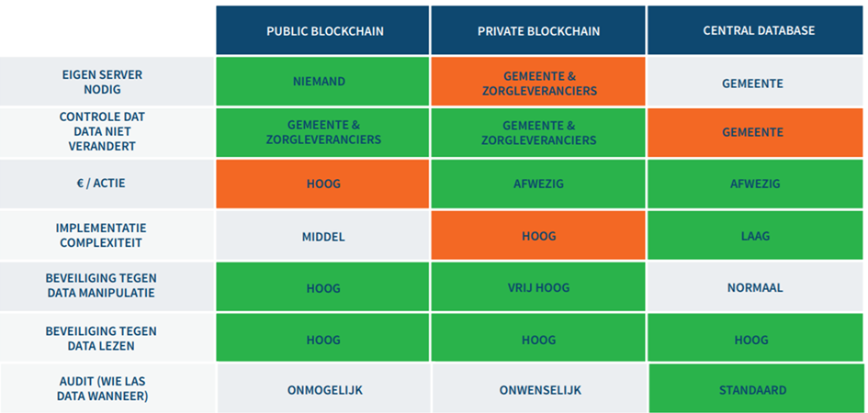Select the orange Gemeente cell under Central Database

coord(752,132)
